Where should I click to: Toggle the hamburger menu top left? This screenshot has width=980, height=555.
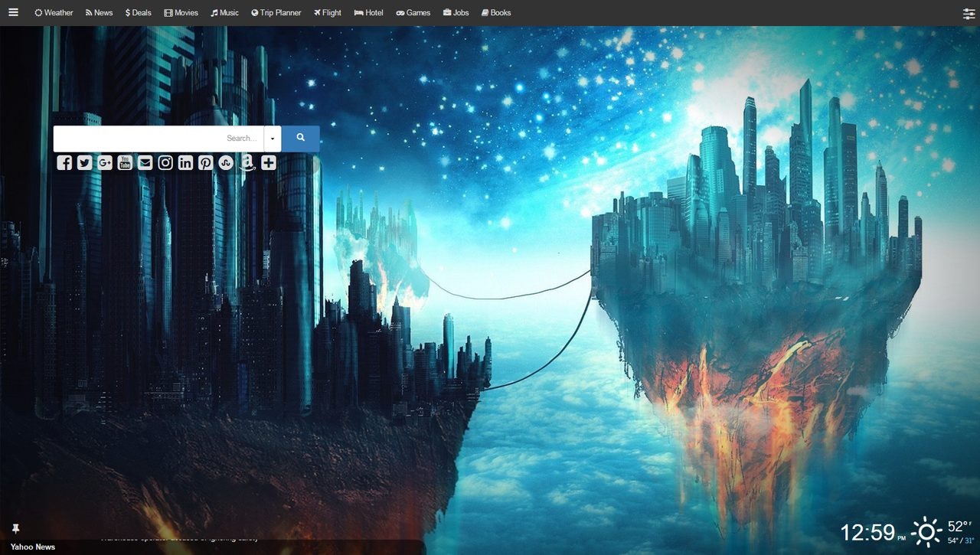coord(13,12)
